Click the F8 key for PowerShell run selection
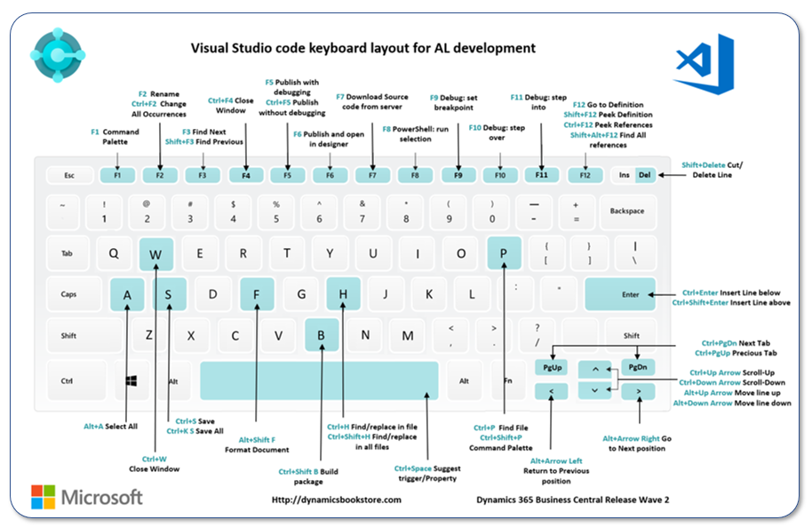This screenshot has height=528, width=812. 414,175
